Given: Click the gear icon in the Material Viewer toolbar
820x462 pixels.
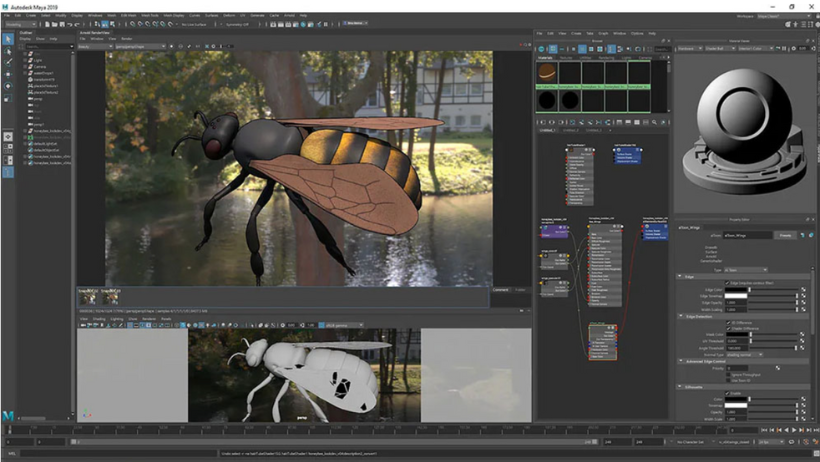Looking at the screenshot, I should tap(794, 49).
